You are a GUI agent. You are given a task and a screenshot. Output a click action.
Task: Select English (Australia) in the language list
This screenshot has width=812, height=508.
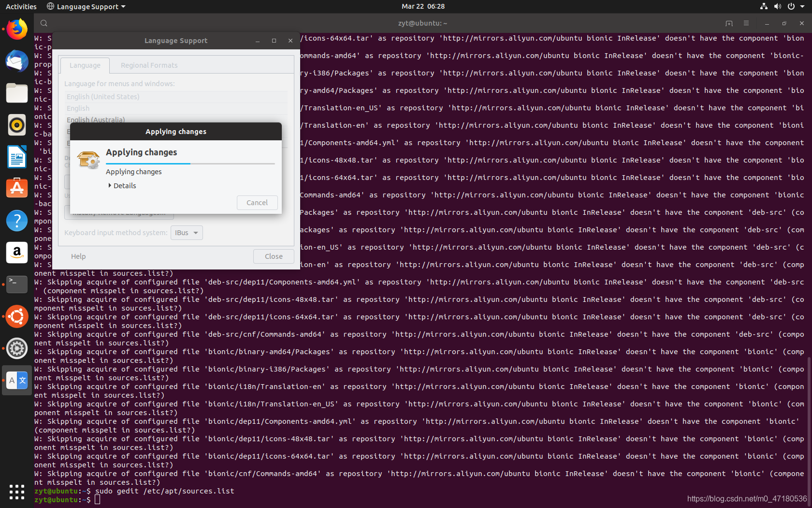tap(176, 119)
